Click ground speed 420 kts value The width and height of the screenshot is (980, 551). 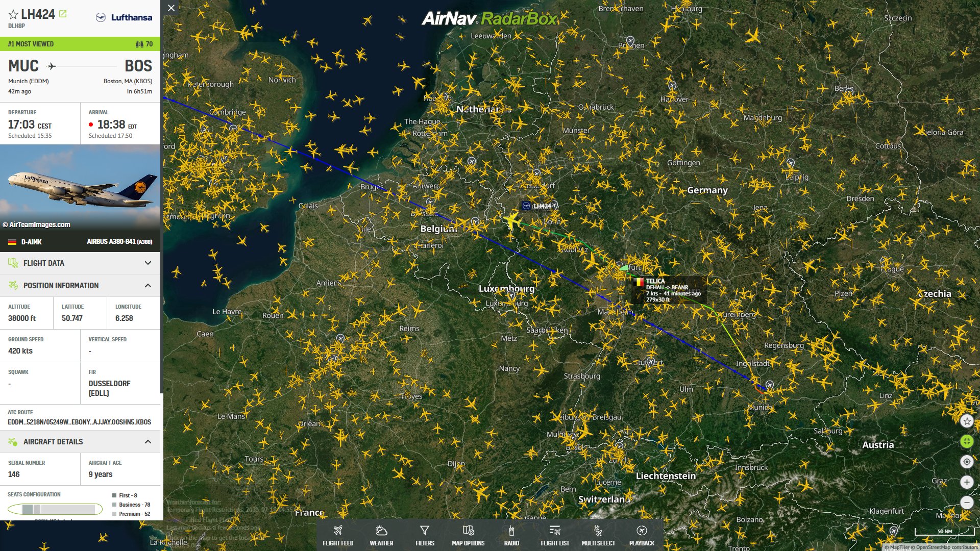20,351
